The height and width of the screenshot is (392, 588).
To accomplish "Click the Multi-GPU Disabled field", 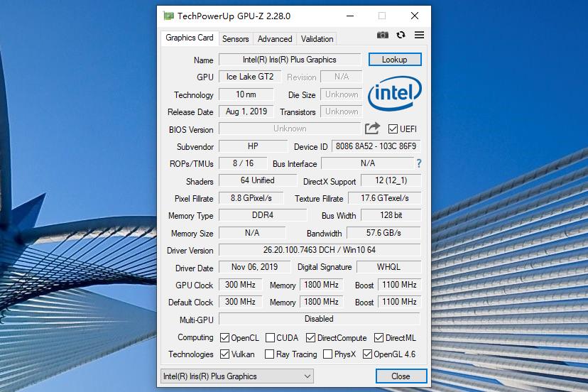I will [x=320, y=319].
